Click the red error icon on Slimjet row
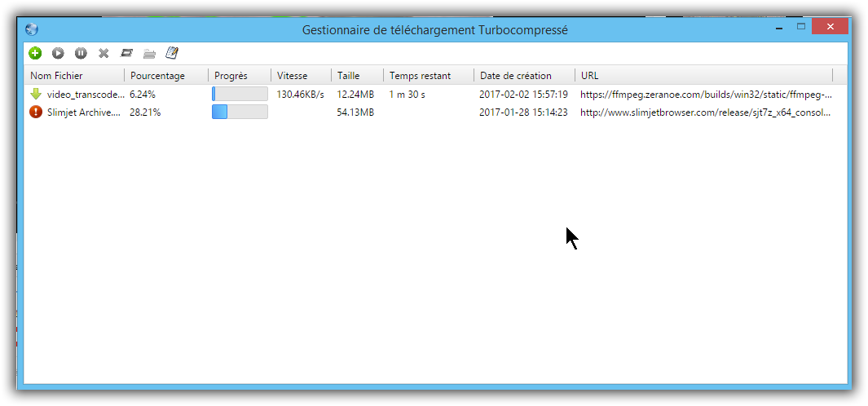Screen dimensions: 868x406 (x=36, y=112)
